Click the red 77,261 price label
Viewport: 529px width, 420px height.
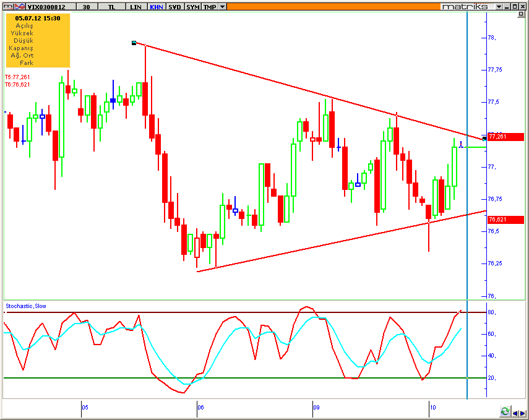click(505, 137)
